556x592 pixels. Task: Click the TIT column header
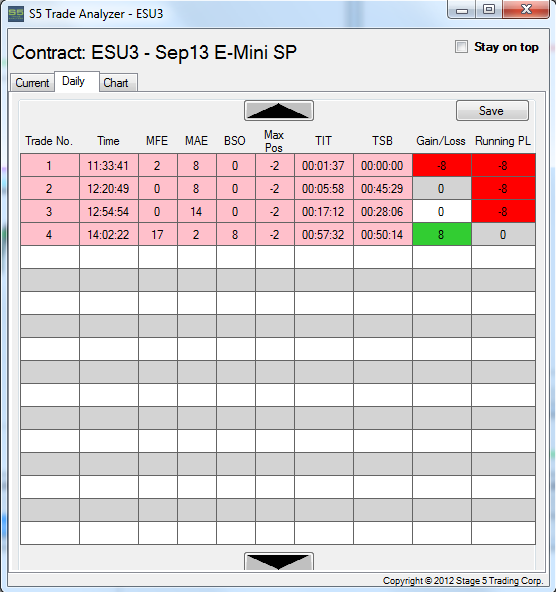point(323,141)
